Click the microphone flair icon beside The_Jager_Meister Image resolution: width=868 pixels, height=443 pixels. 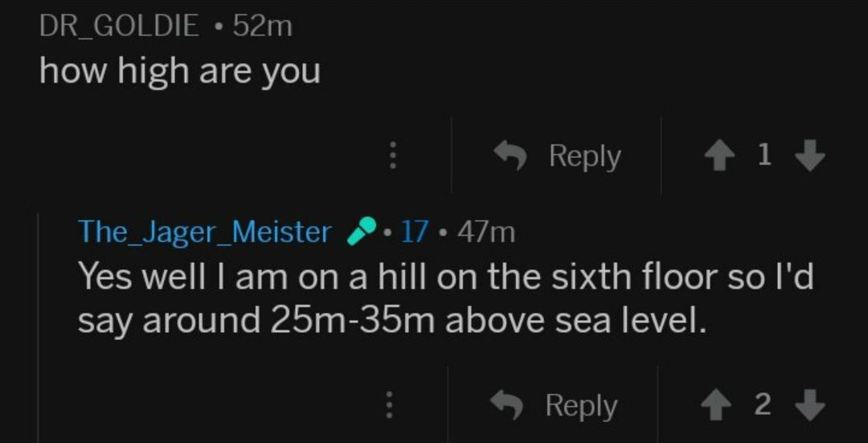click(x=359, y=232)
